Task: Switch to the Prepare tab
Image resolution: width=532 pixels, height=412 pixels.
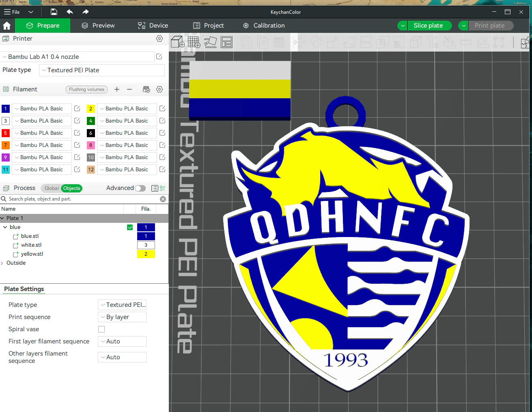Action: (x=43, y=26)
